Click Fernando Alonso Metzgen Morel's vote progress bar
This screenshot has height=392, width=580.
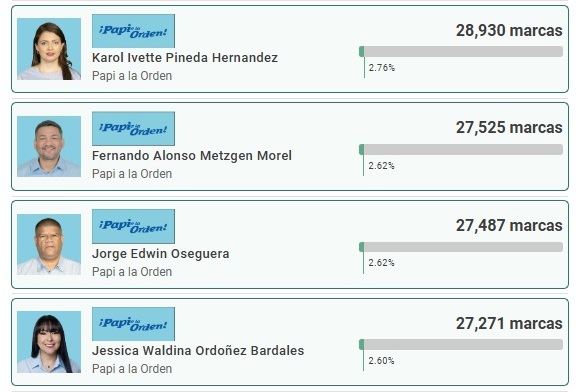click(x=461, y=149)
